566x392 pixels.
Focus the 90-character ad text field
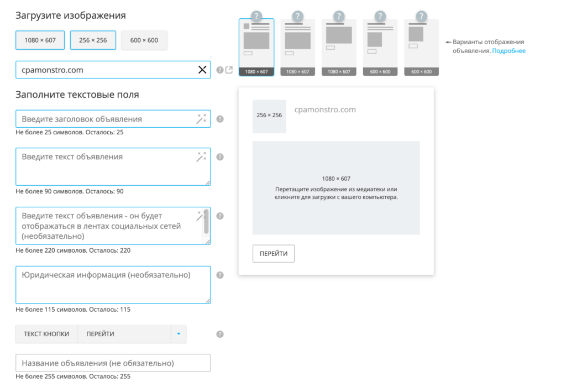(x=113, y=167)
